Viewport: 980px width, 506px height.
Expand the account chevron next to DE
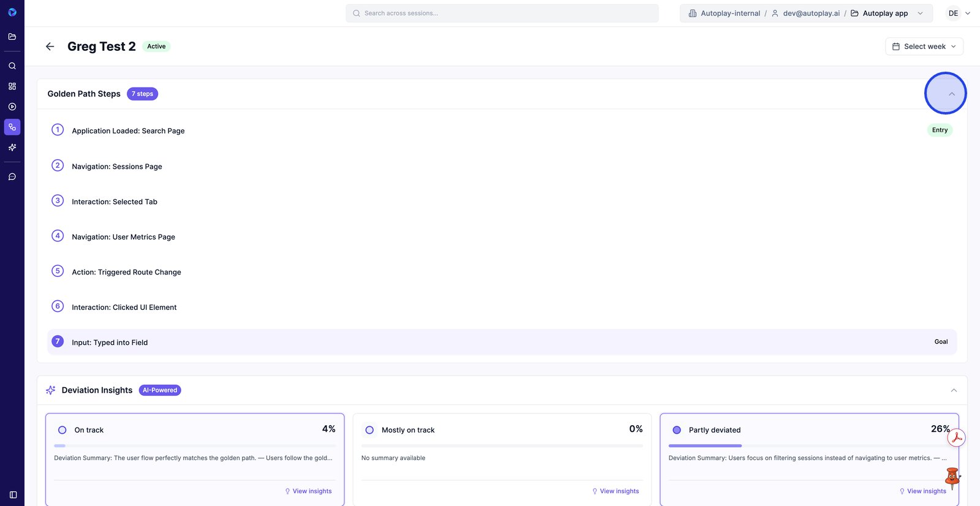click(x=968, y=13)
